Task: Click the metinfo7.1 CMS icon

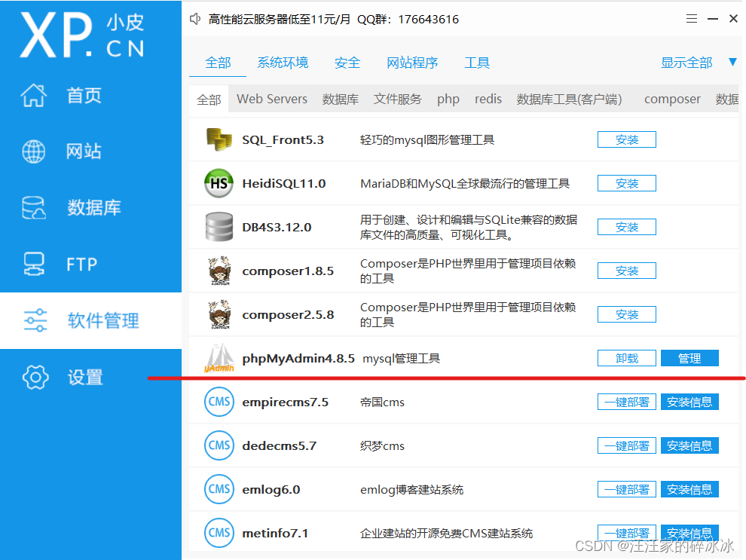Action: pos(219,533)
